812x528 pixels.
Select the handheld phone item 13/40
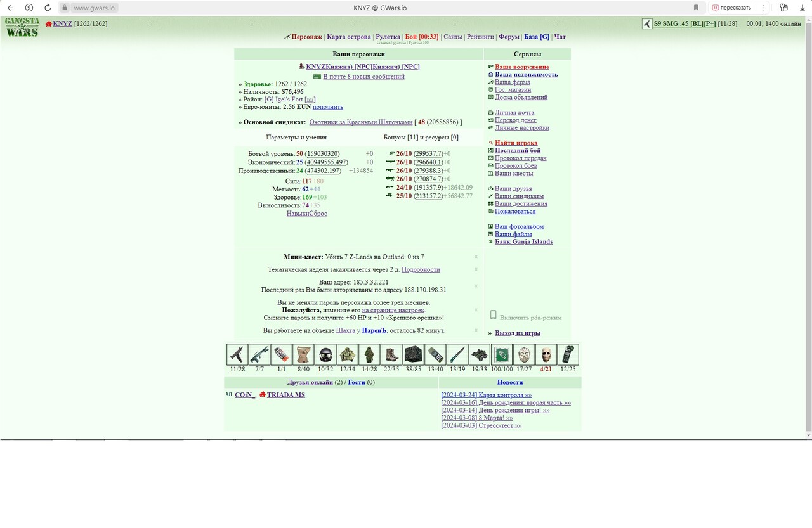tap(436, 354)
